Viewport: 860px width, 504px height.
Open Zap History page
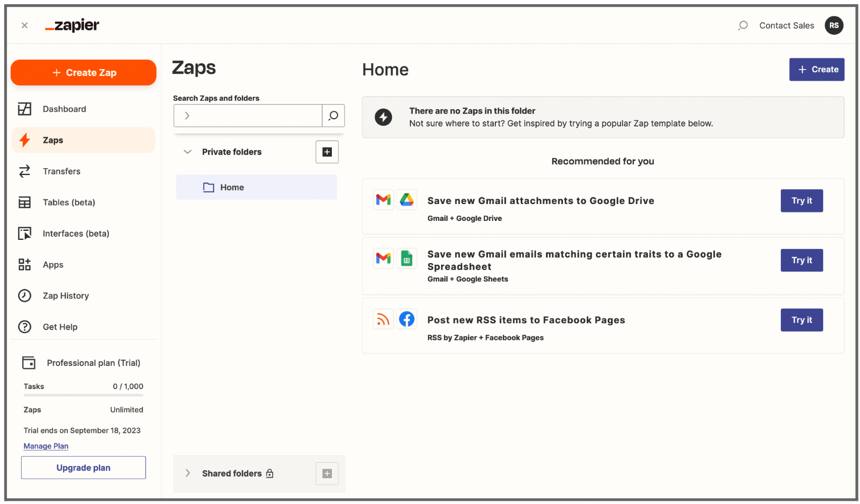83,296
